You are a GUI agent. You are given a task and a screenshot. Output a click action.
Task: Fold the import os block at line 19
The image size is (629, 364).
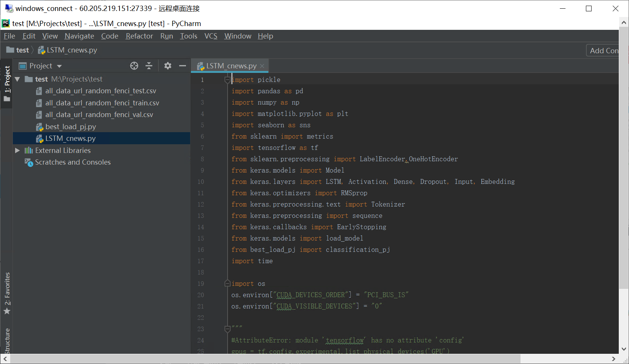(x=227, y=284)
